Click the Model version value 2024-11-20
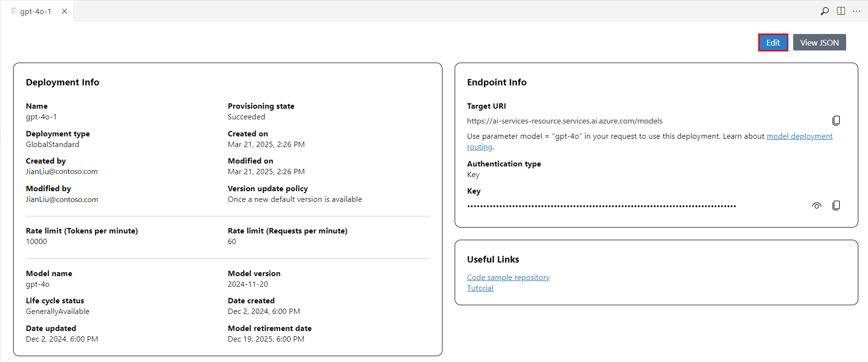 coord(248,284)
